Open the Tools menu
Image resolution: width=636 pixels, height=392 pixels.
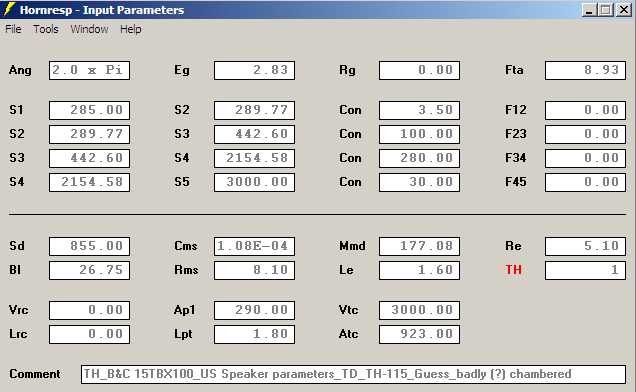point(46,29)
